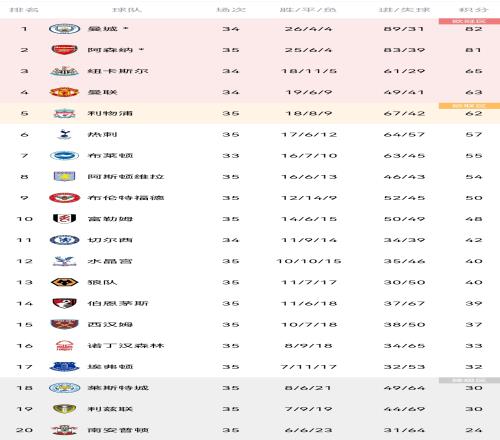Tap the Wolves orange badge
Viewport: 500px width, 440px height.
point(64,282)
